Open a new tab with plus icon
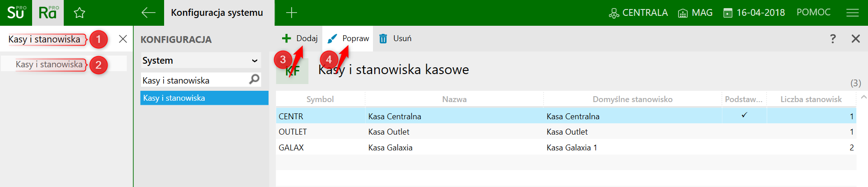The image size is (868, 187). click(x=292, y=13)
